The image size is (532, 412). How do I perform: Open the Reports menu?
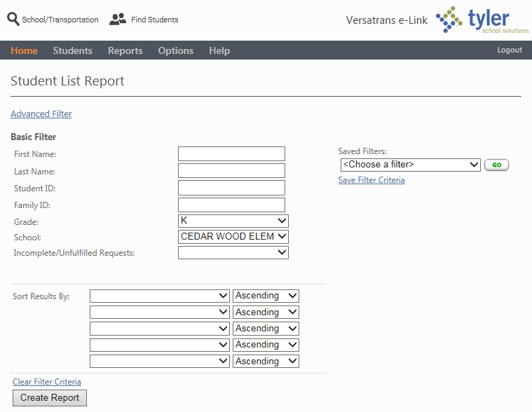[x=125, y=50]
